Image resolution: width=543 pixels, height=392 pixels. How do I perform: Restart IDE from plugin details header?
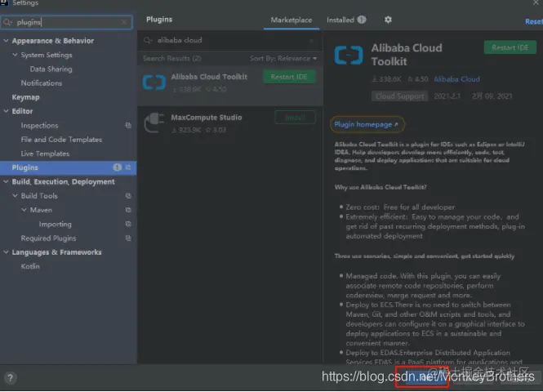(x=510, y=48)
